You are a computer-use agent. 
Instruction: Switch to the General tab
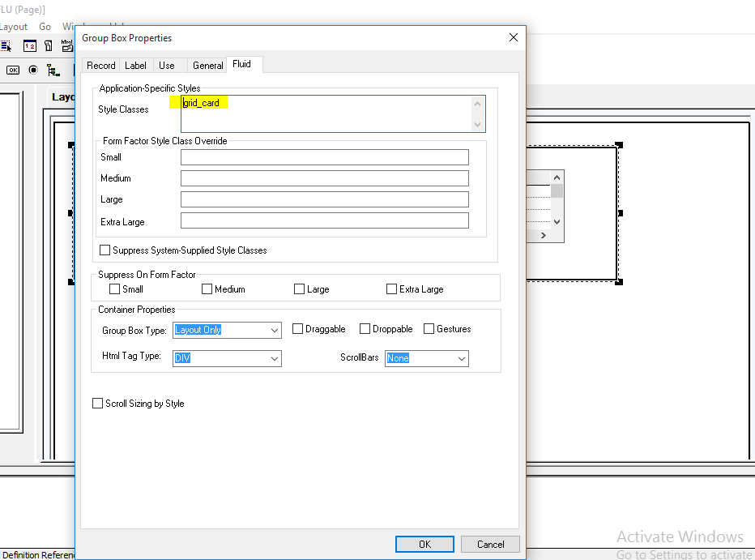(x=207, y=66)
